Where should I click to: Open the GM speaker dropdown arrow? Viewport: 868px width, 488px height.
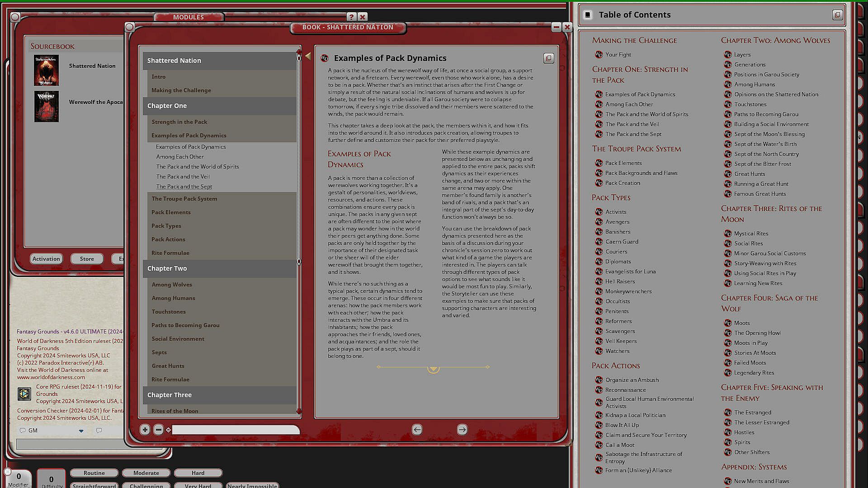coord(81,431)
